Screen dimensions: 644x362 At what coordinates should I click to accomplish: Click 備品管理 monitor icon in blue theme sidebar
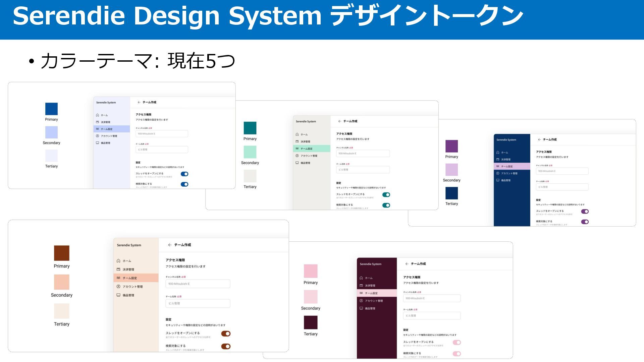coord(97,143)
